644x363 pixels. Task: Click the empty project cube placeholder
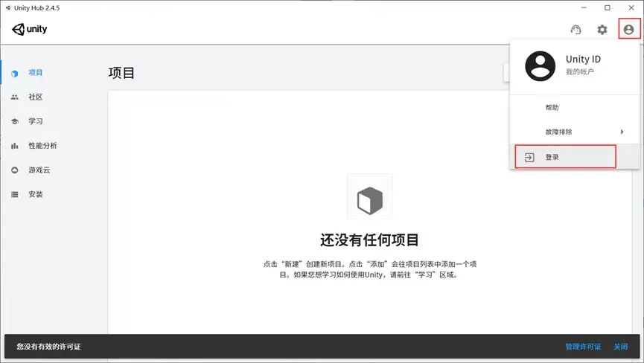pos(369,196)
